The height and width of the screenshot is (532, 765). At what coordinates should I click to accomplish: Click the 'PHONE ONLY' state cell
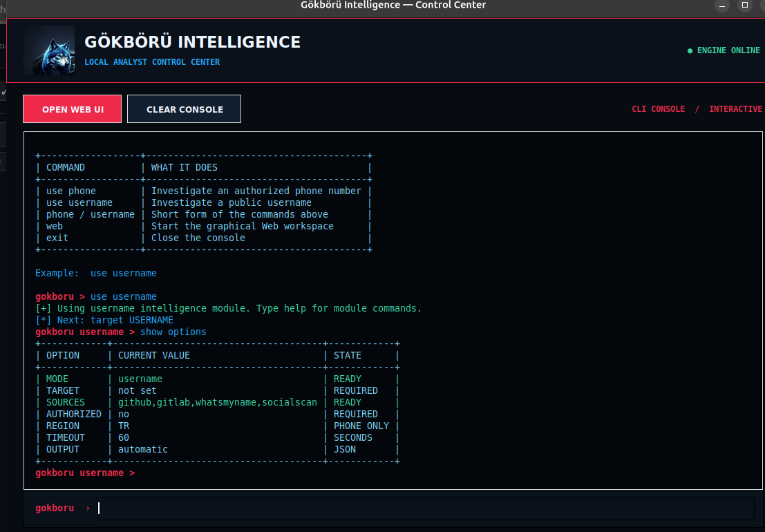click(x=361, y=426)
